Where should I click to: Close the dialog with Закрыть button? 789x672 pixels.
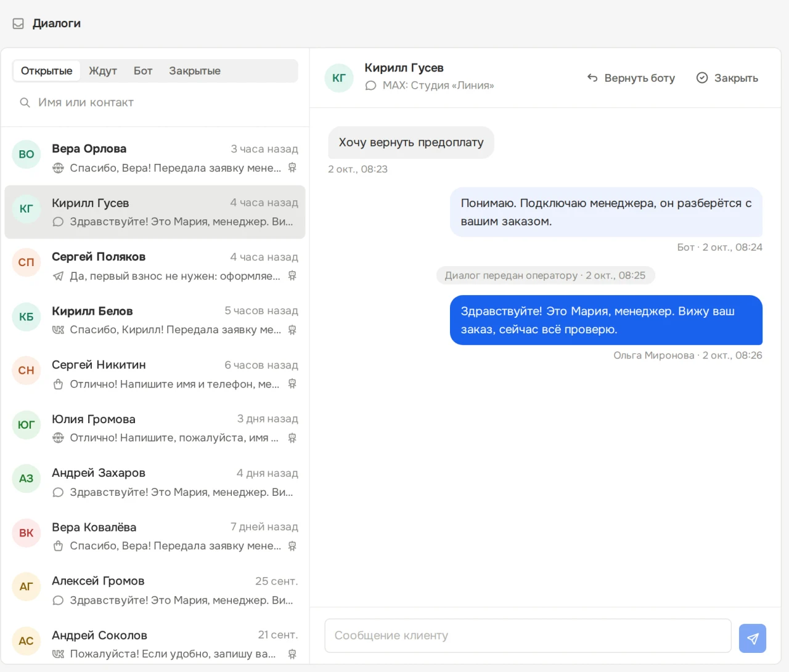pyautogui.click(x=727, y=78)
